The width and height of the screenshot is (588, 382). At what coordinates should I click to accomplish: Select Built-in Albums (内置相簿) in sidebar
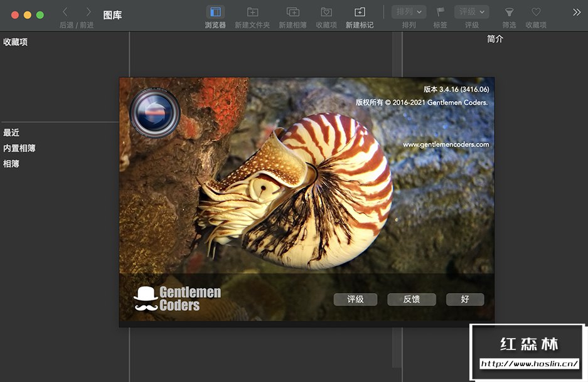click(x=19, y=148)
